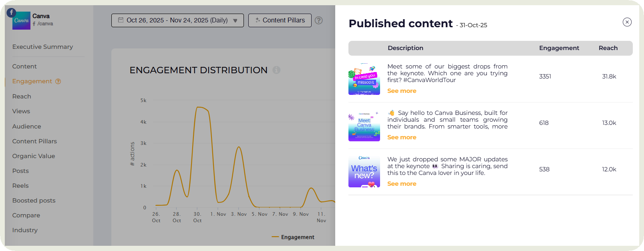Click the Description column header

pos(405,48)
